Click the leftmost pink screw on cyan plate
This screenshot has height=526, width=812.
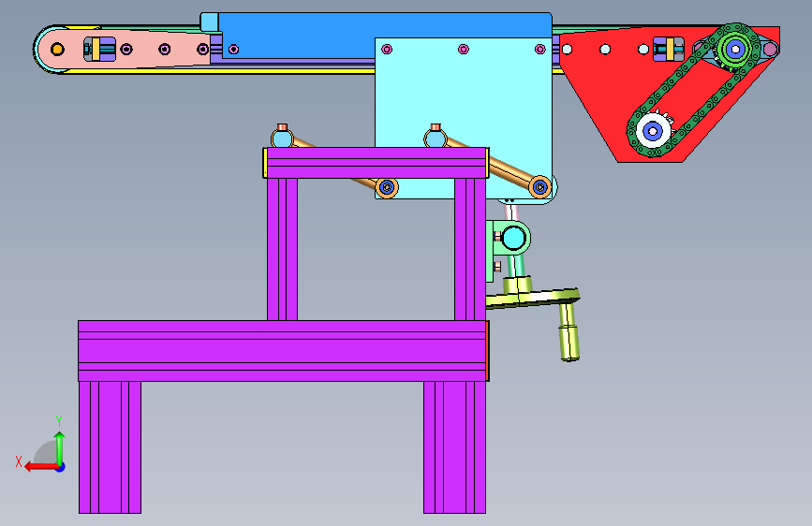387,50
